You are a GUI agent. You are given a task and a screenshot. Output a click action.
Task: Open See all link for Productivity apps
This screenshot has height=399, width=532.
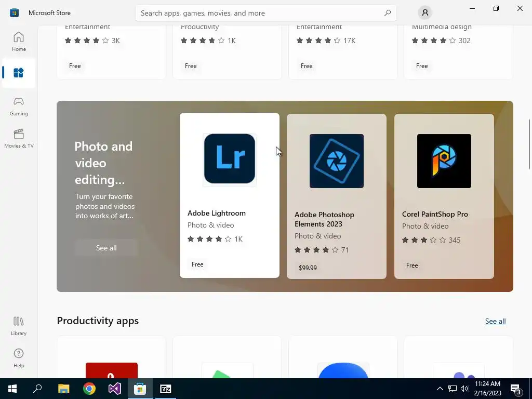(495, 321)
